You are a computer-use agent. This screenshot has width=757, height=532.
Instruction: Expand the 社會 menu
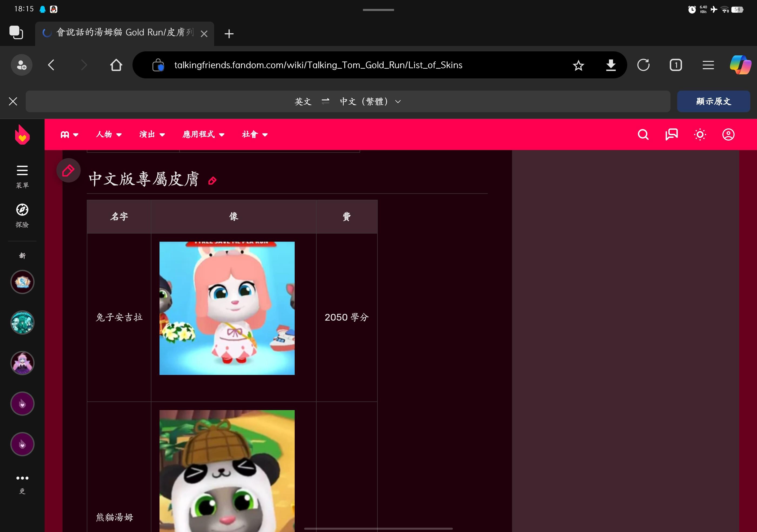(x=255, y=134)
